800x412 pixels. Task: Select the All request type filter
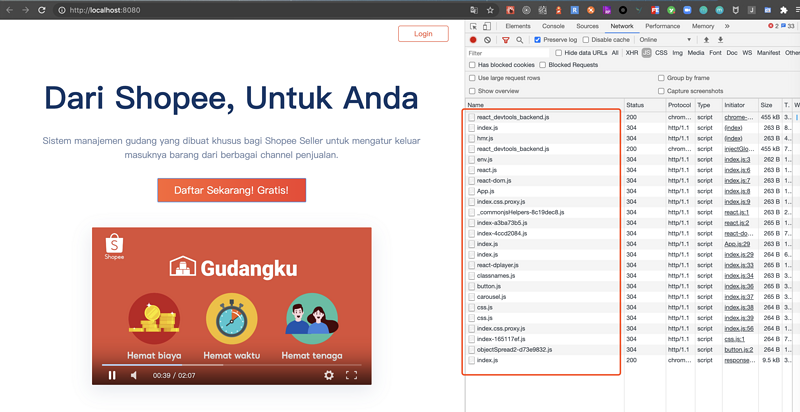[x=615, y=53]
